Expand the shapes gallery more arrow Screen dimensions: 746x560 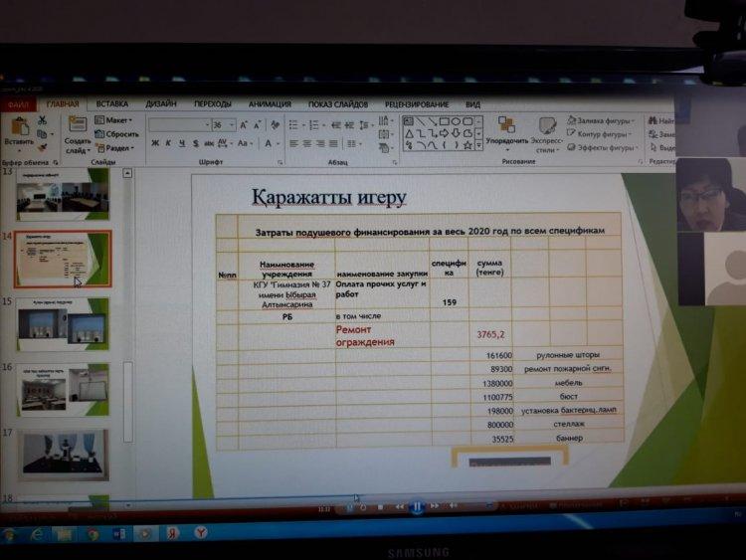point(478,145)
